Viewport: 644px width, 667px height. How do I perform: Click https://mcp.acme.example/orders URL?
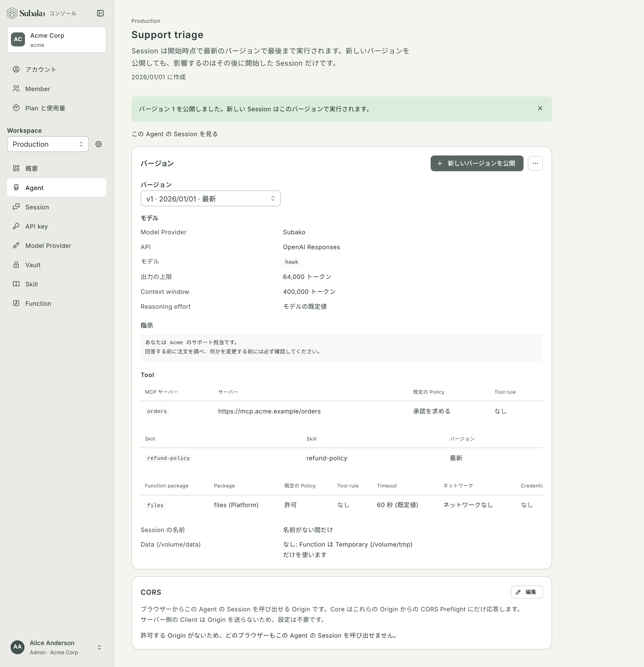coord(269,411)
